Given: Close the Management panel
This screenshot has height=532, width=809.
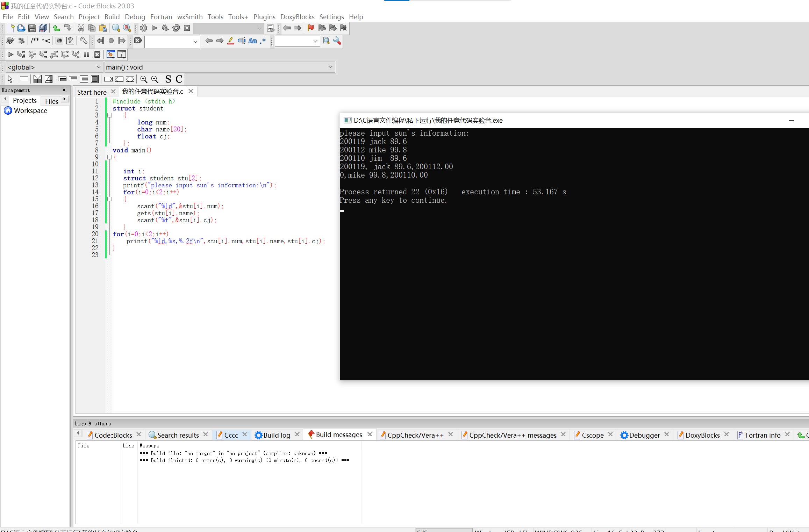Looking at the screenshot, I should coord(64,90).
